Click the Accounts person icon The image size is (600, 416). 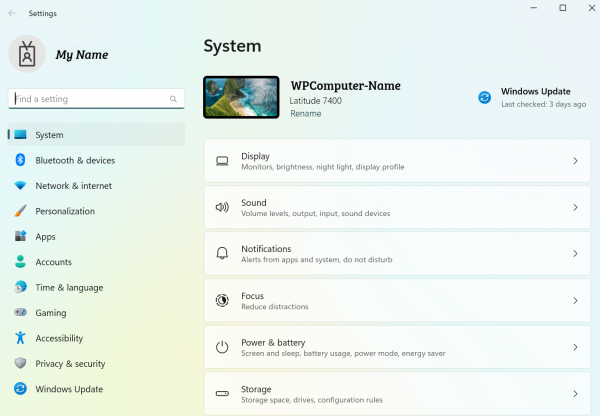[x=20, y=262]
